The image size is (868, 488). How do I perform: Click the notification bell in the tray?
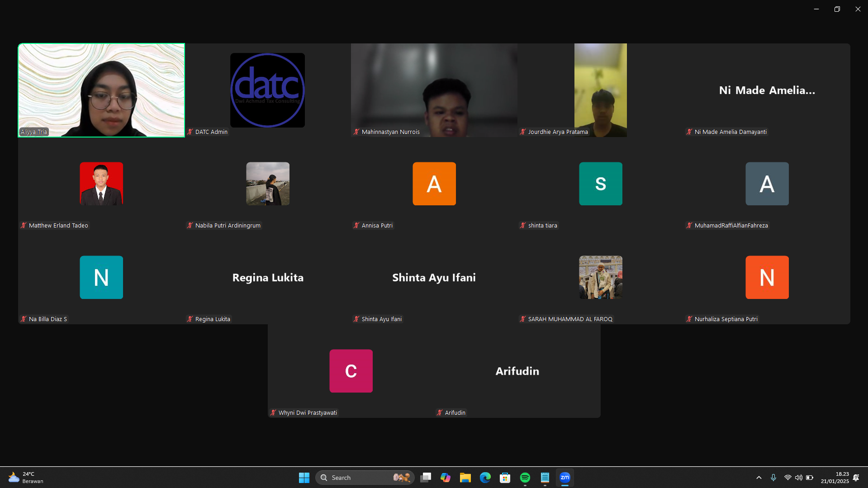[856, 478]
